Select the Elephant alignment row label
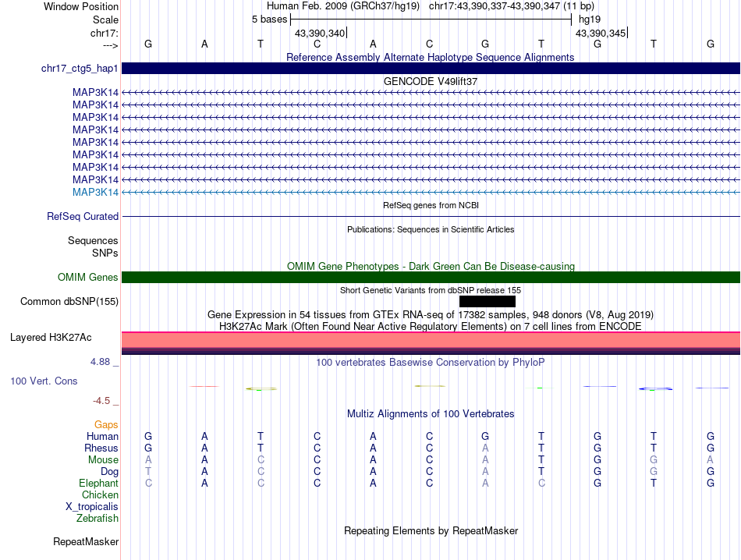The image size is (741, 560). click(x=99, y=483)
